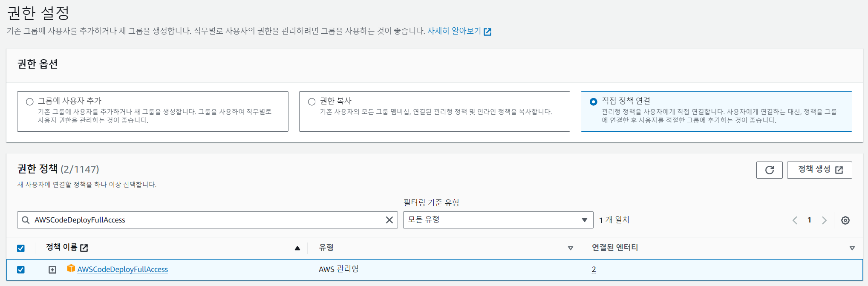Screen dimensions: 868x286
Task: Click the refresh policies icon button
Action: (x=769, y=170)
